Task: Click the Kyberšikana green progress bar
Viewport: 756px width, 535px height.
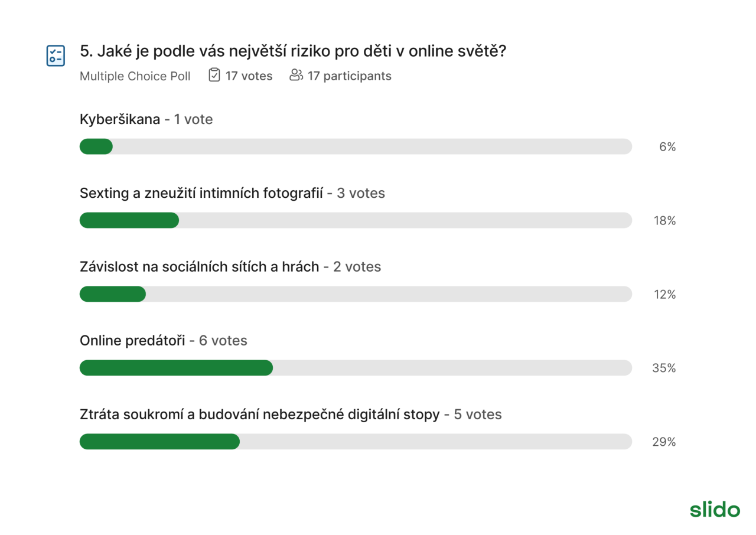Action: 96,146
